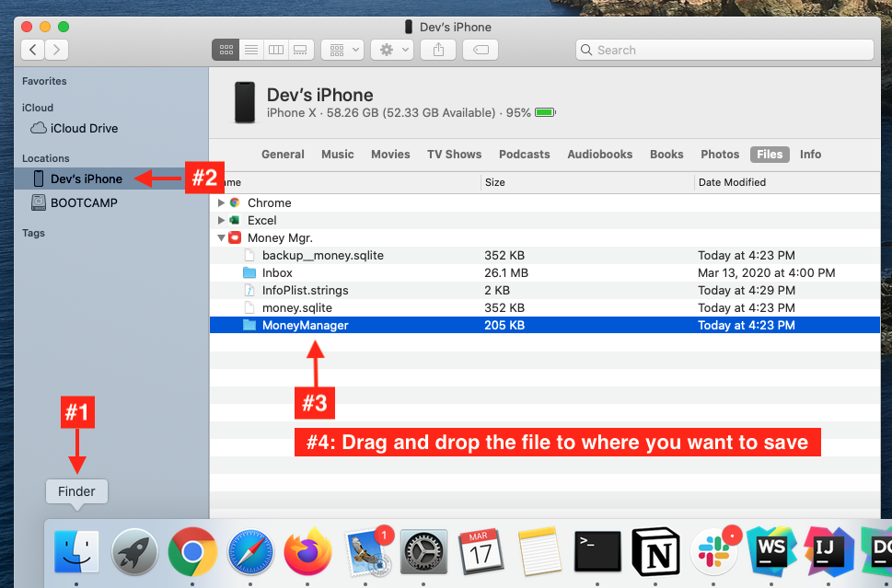Open System Preferences from the Dock

(423, 551)
